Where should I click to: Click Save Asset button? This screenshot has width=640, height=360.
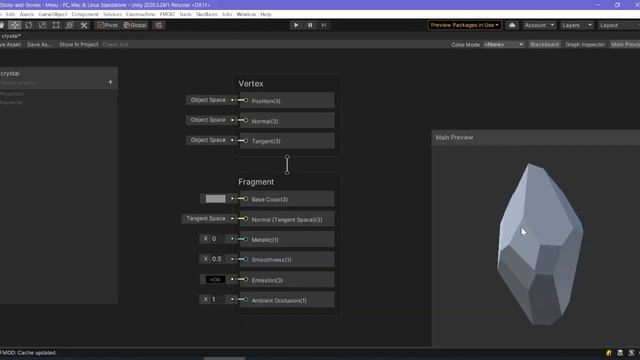coord(10,44)
